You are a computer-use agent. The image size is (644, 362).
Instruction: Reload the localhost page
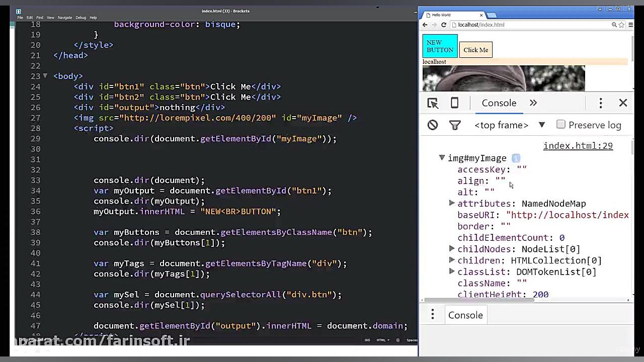click(444, 25)
